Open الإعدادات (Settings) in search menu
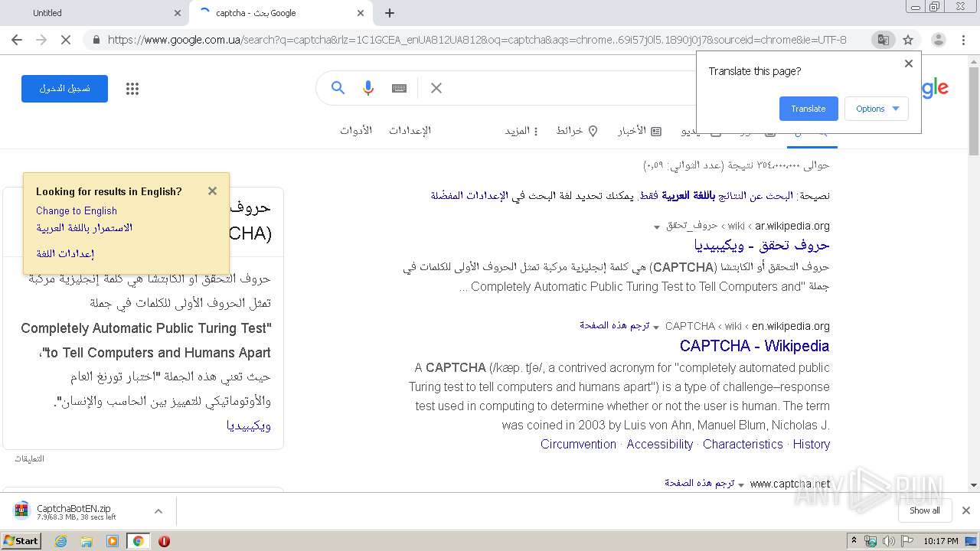Viewport: 980px width, 551px height. (x=410, y=130)
